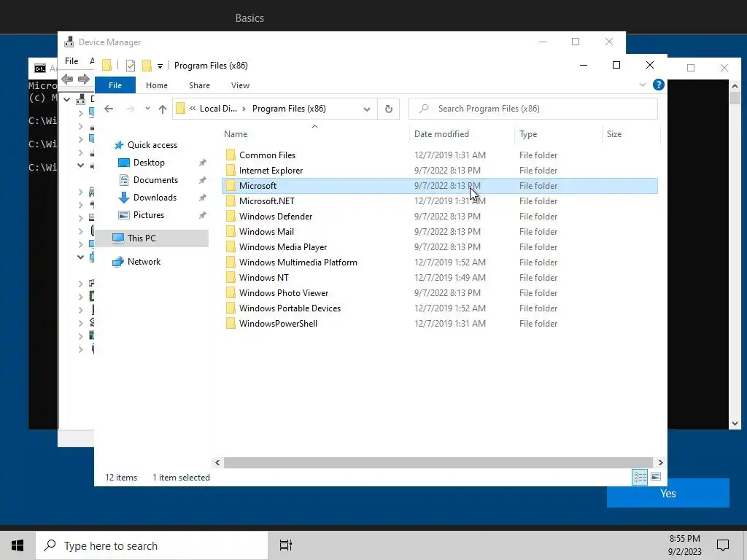
Task: Open the address bar history dropdown
Action: [366, 109]
